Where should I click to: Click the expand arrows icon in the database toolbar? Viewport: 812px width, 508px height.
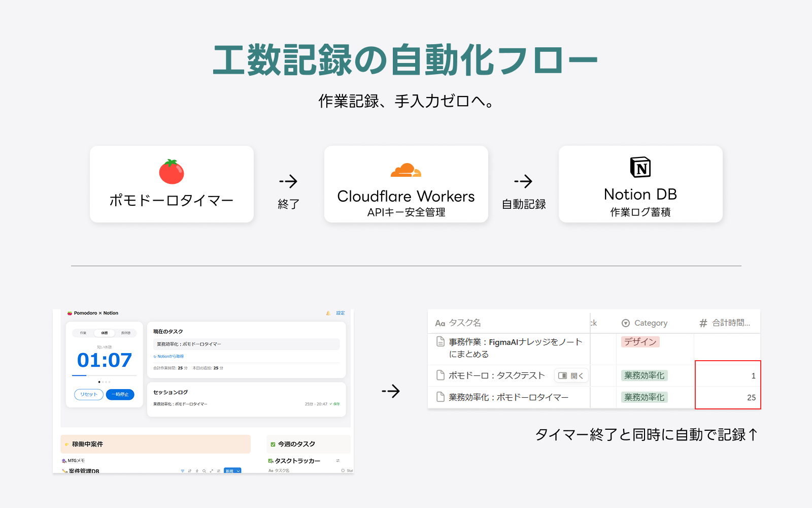coord(212,471)
